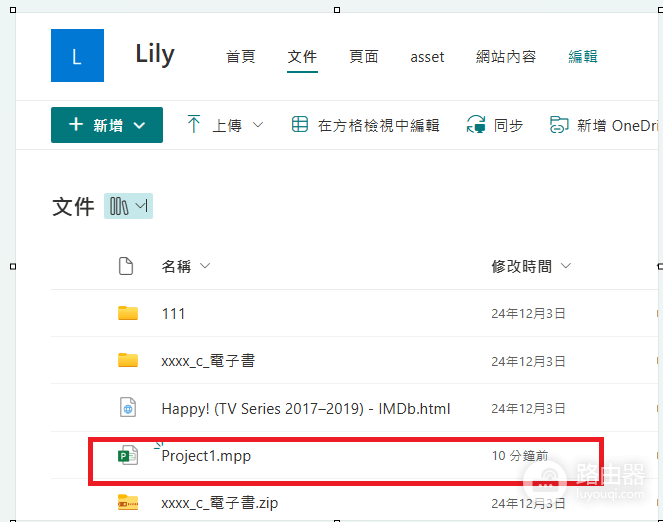Open the library view switcher dropdown
The image size is (663, 522).
pos(129,206)
